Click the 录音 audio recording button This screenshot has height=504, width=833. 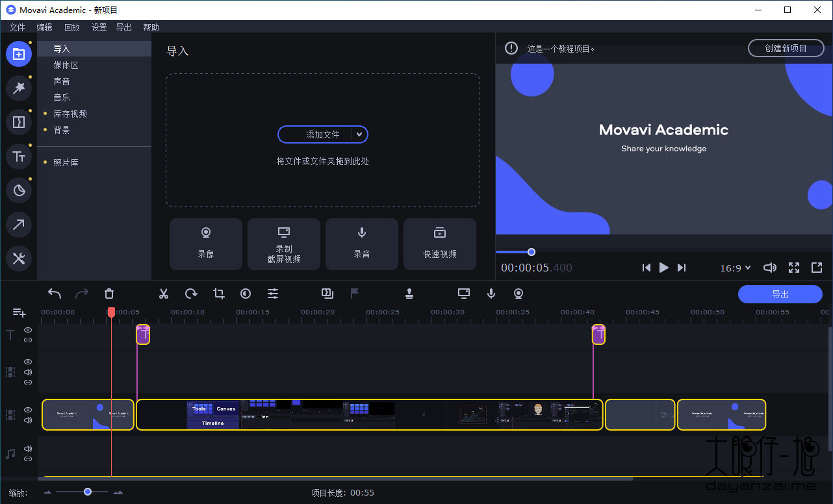click(362, 244)
